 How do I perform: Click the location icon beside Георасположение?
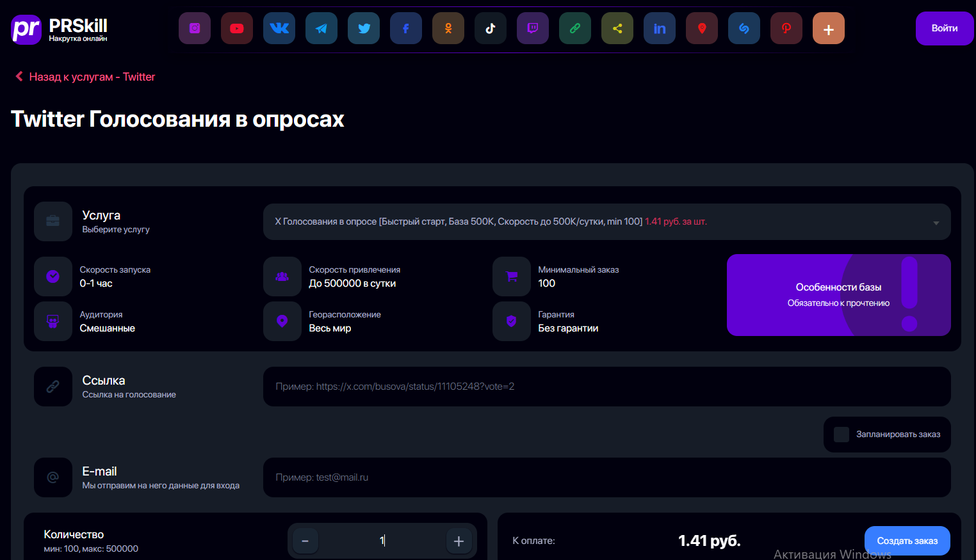(x=282, y=321)
